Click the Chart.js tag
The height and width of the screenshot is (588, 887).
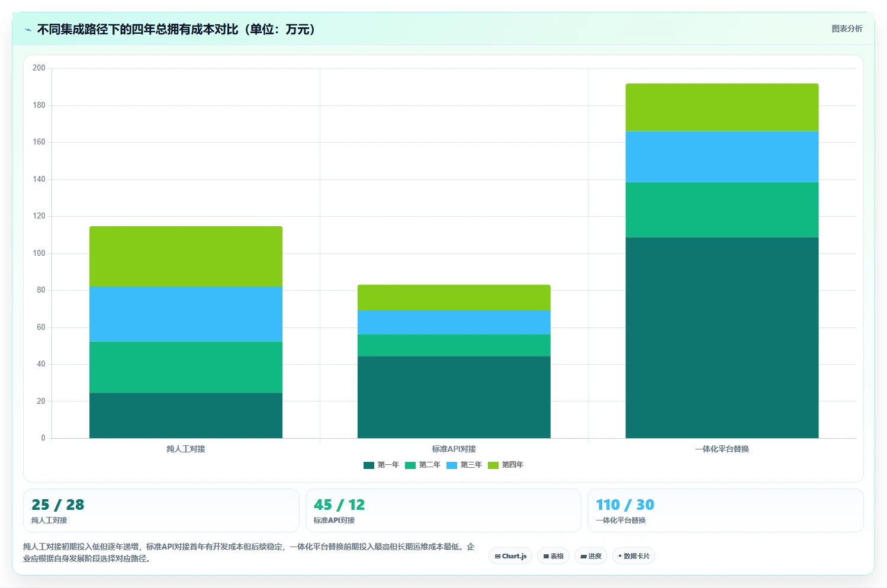coord(510,556)
